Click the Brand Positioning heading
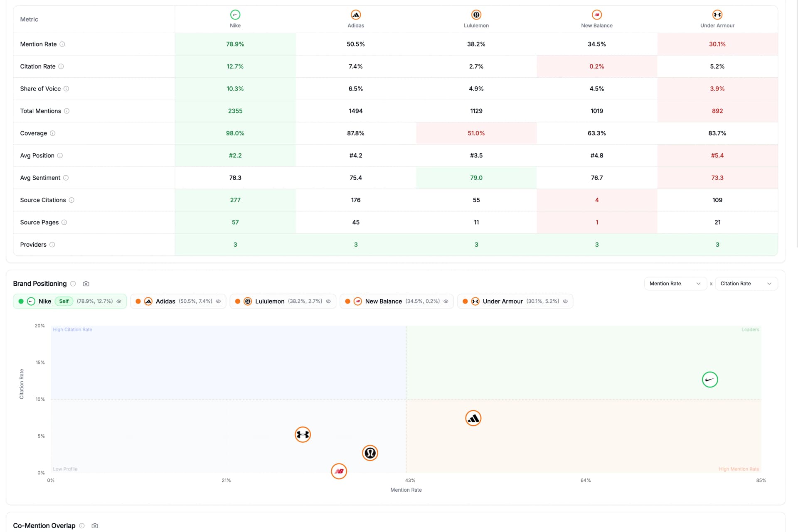The height and width of the screenshot is (532, 798). pos(40,284)
